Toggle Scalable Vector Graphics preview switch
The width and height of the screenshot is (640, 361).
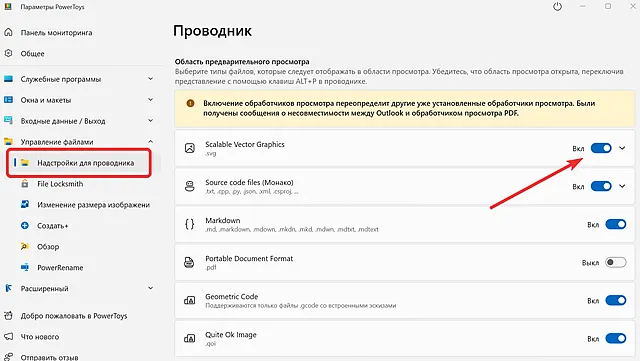click(x=601, y=148)
